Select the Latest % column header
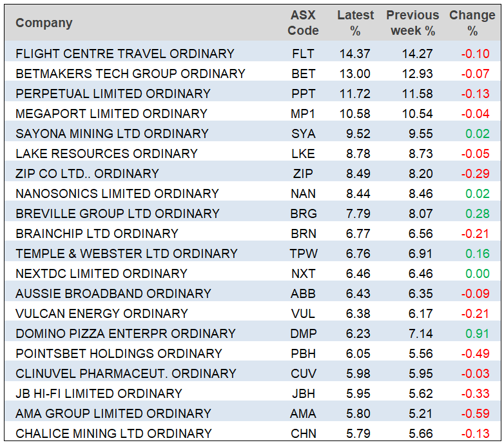 (x=355, y=23)
